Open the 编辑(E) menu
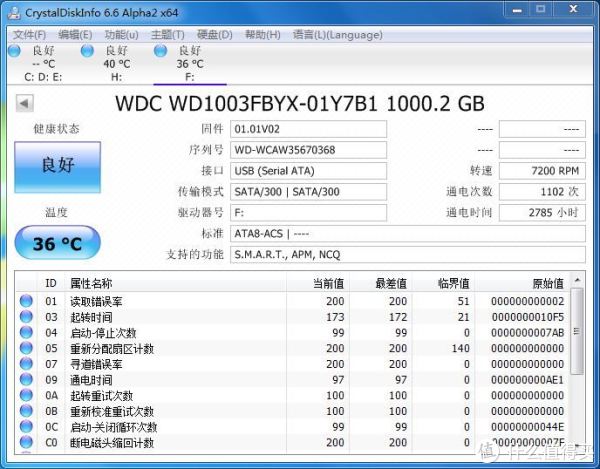The height and width of the screenshot is (469, 600). (x=75, y=35)
